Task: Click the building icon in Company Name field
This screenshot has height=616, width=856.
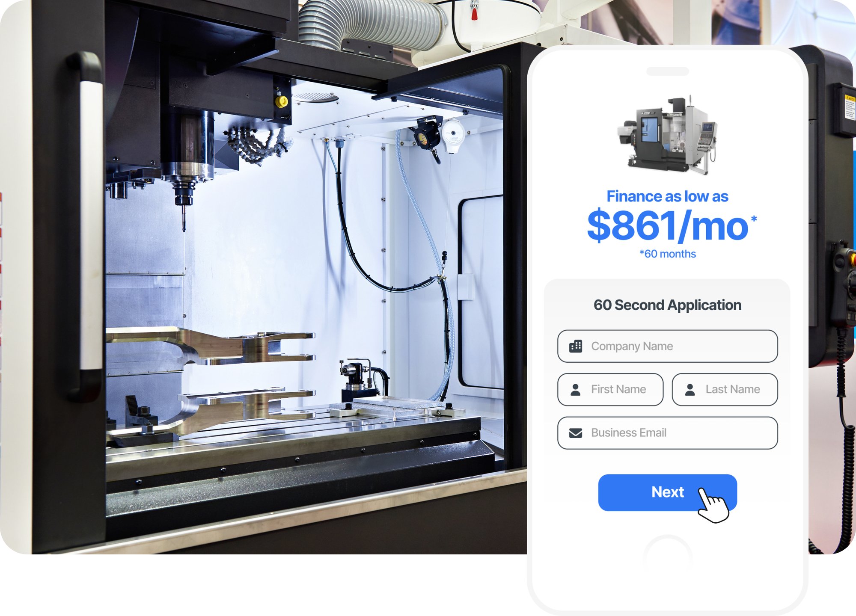Action: click(x=576, y=346)
